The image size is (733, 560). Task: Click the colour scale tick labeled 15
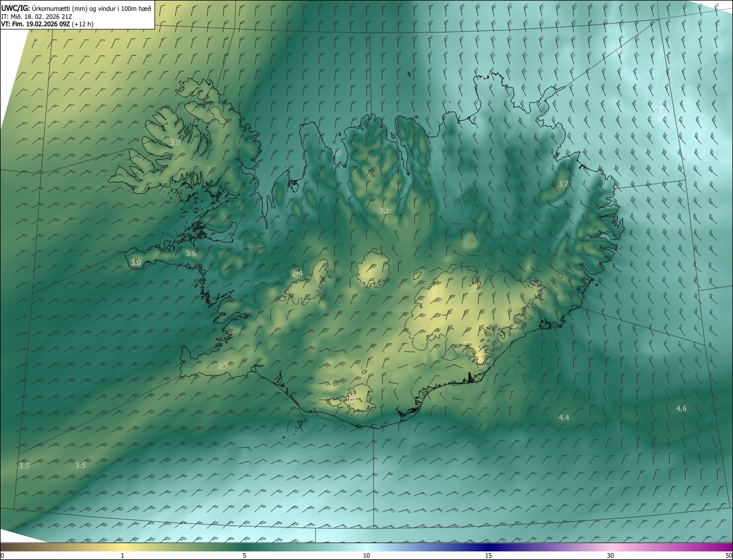(488, 555)
